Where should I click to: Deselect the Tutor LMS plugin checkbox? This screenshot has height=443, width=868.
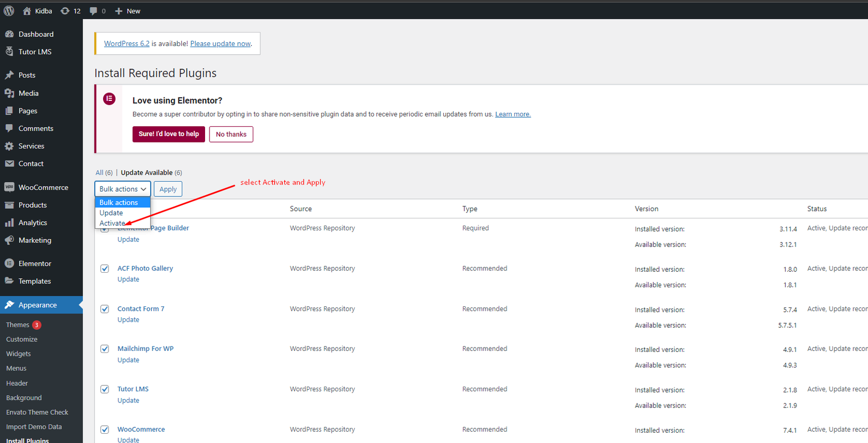[x=105, y=389]
